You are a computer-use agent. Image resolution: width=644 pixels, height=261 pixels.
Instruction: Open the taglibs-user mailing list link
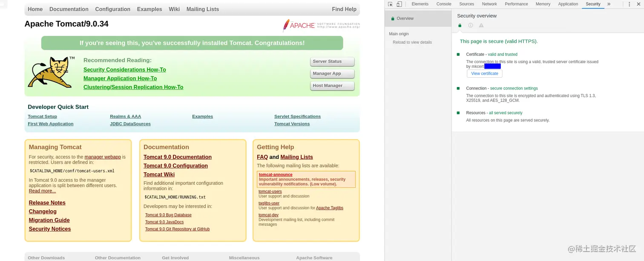[x=269, y=203]
